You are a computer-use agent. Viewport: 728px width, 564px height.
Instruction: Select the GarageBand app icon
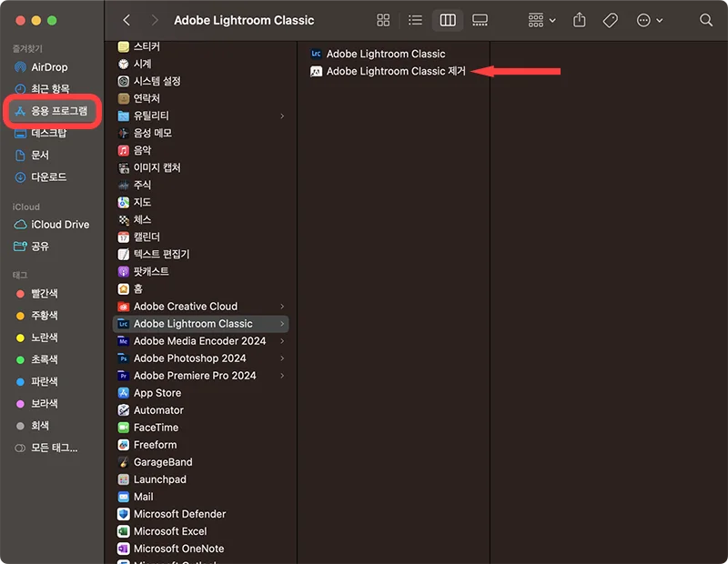pyautogui.click(x=123, y=462)
